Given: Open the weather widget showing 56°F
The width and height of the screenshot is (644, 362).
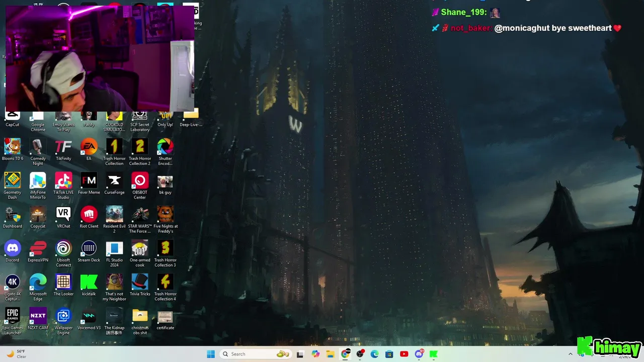Looking at the screenshot, I should pyautogui.click(x=16, y=354).
